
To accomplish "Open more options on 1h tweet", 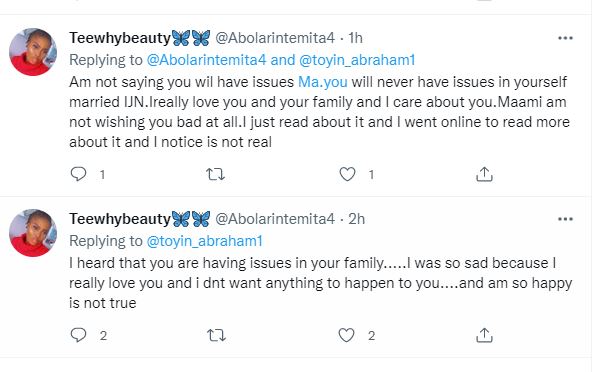I will 566,38.
